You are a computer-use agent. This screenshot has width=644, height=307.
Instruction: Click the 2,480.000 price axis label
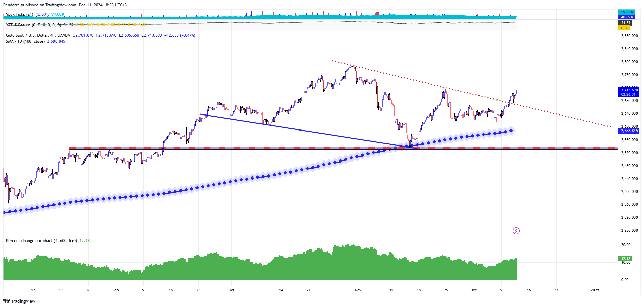629,166
